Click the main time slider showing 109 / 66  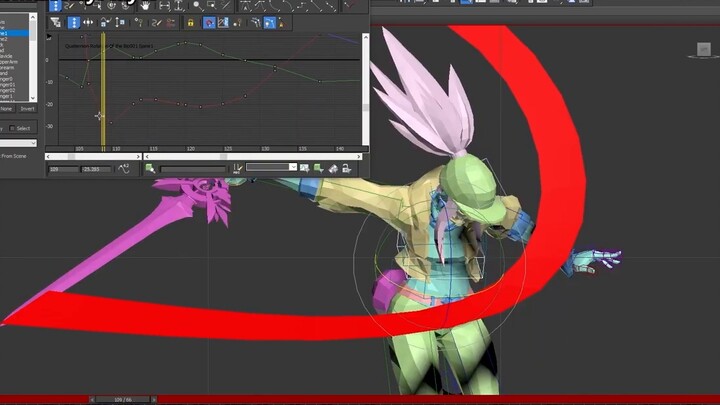[123, 399]
